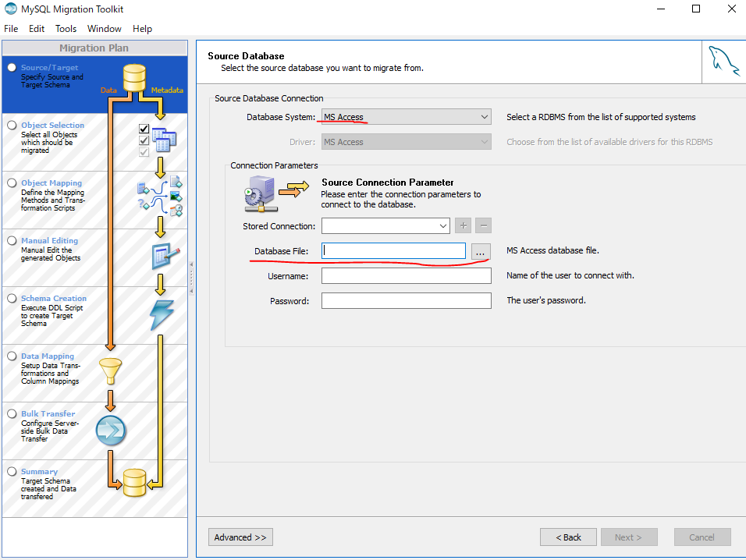Click the Summary target database cylinder icon
The width and height of the screenshot is (746, 560).
click(x=135, y=483)
